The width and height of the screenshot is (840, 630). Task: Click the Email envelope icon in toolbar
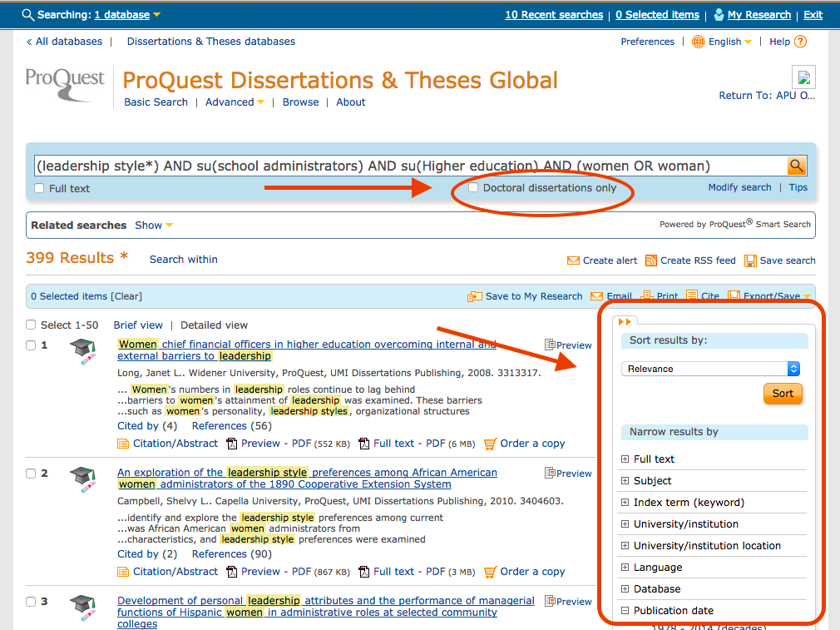(x=596, y=296)
